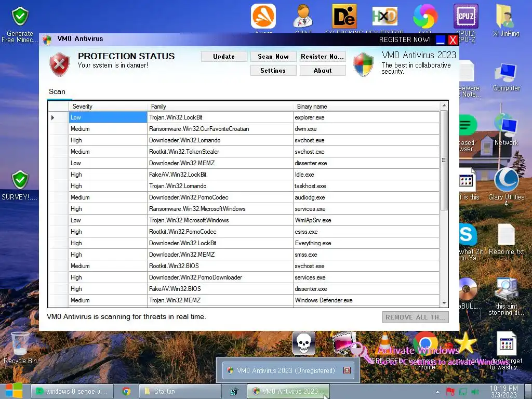
Task: Click the Rootkit.Win32.BIOS entry
Action: [x=220, y=266]
